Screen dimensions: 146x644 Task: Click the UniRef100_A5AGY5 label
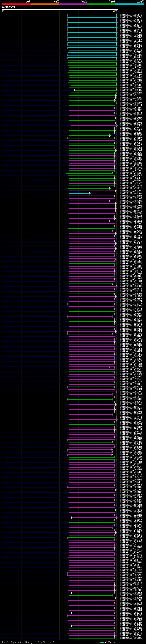click(131, 42)
